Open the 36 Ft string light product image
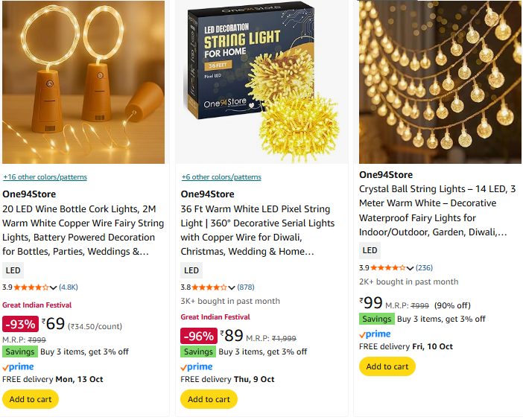523x420 pixels. [x=261, y=82]
